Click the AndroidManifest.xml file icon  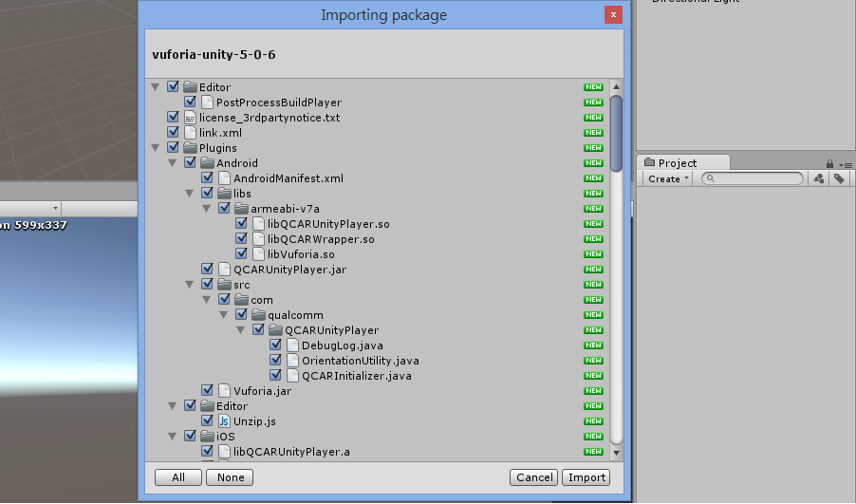pyautogui.click(x=224, y=178)
